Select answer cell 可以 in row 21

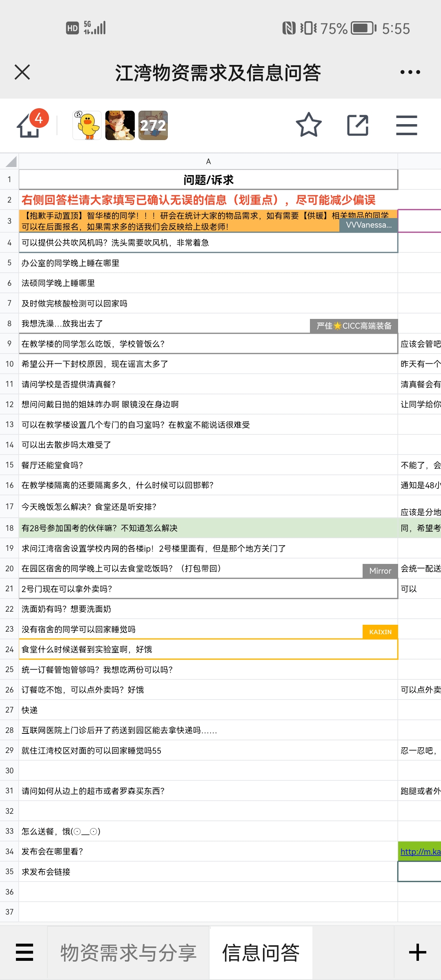pyautogui.click(x=420, y=589)
